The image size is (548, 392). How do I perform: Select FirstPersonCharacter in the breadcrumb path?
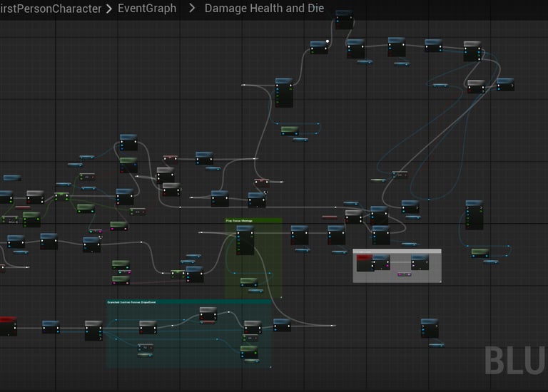(x=51, y=9)
